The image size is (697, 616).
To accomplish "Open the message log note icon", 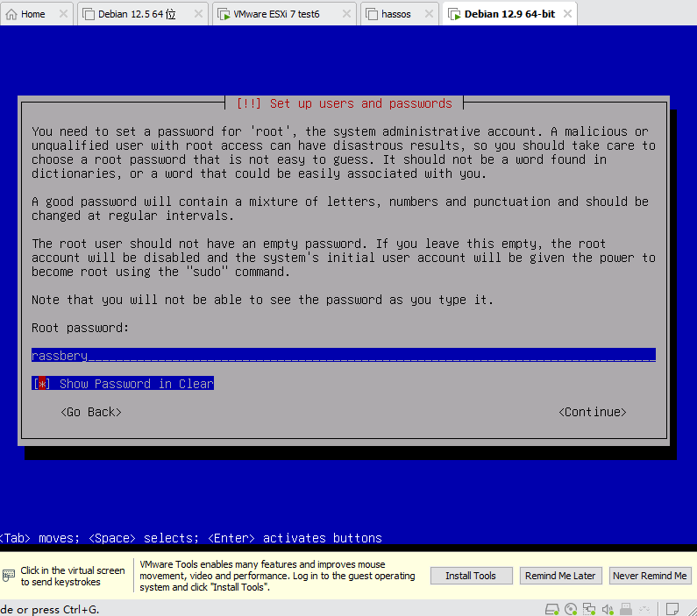I will pyautogui.click(x=672, y=609).
